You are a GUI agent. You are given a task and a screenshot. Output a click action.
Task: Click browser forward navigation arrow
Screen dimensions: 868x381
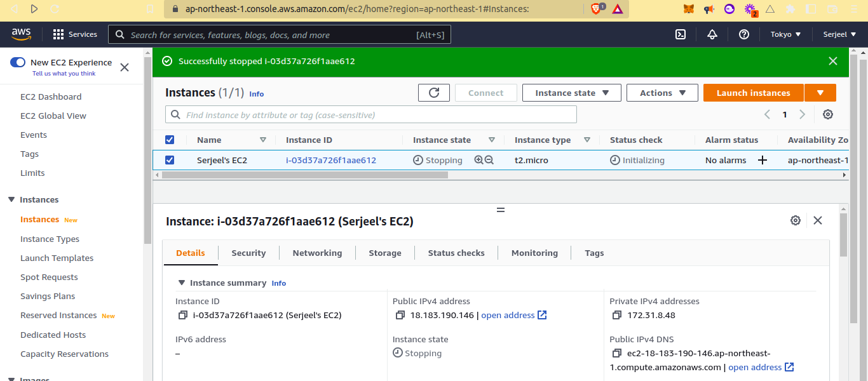point(34,9)
